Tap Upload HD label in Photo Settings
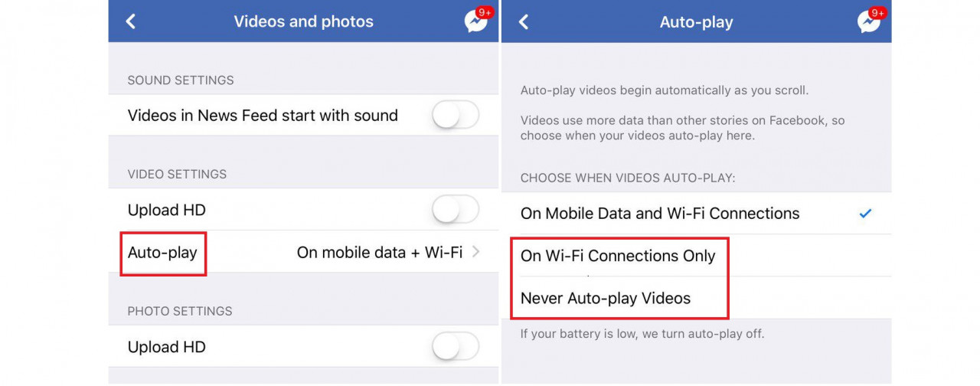Screen dimensions: 980x386 click(167, 347)
